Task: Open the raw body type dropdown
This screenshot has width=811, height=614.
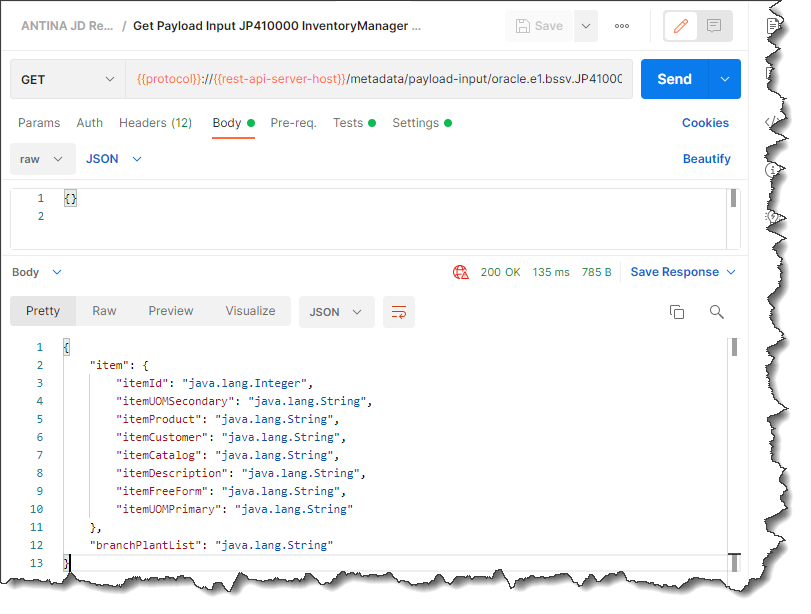Action: click(42, 159)
